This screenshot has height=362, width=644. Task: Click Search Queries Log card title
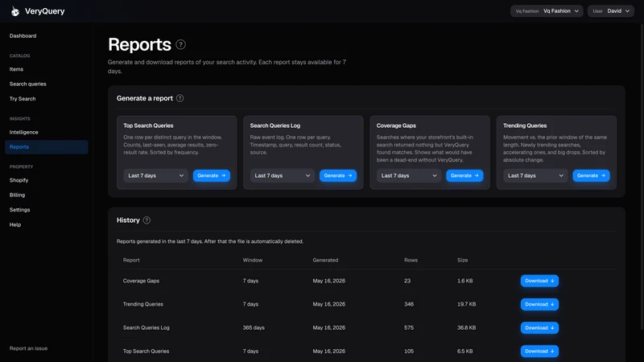coord(275,125)
